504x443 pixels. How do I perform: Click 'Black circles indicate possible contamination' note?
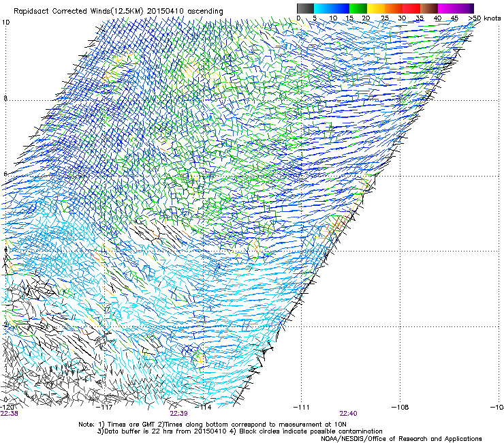click(x=311, y=431)
